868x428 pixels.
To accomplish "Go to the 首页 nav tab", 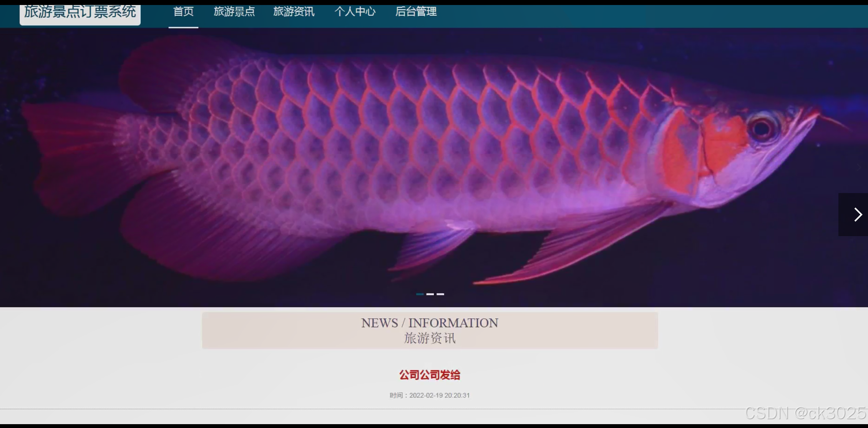I will click(x=183, y=12).
